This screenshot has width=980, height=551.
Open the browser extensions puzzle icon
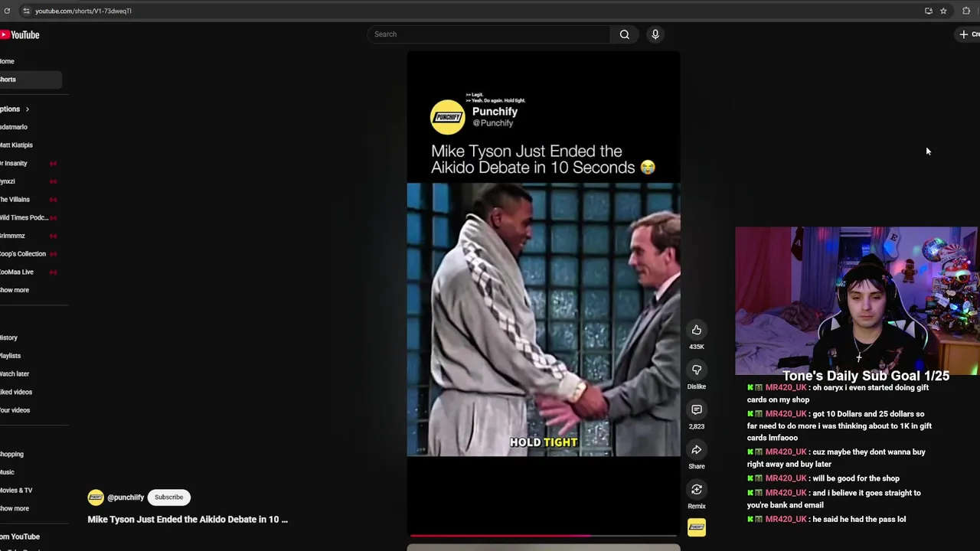[966, 11]
